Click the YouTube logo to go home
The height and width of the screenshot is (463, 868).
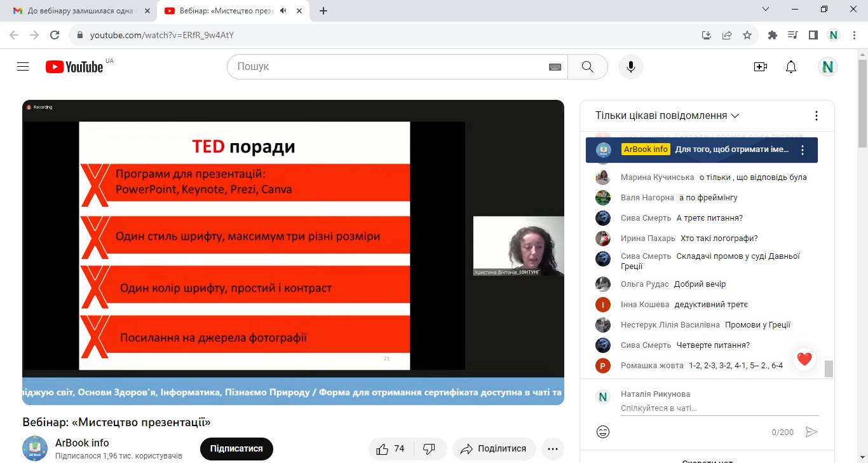[74, 67]
